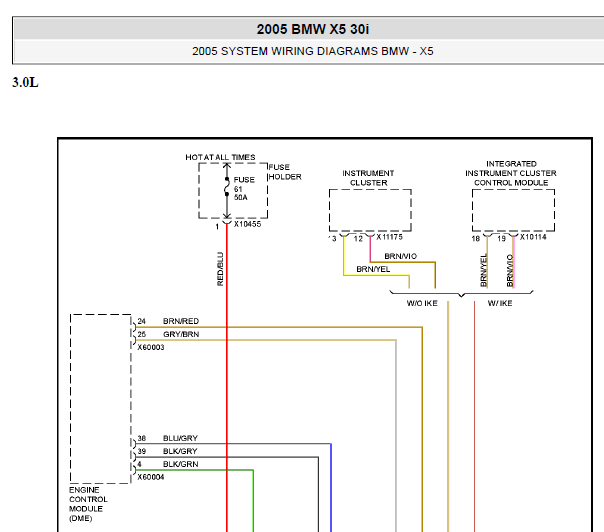Click the vertical 'BRN/YEL' label under X10114
Image resolution: width=604 pixels, height=532 pixels.
[483, 270]
